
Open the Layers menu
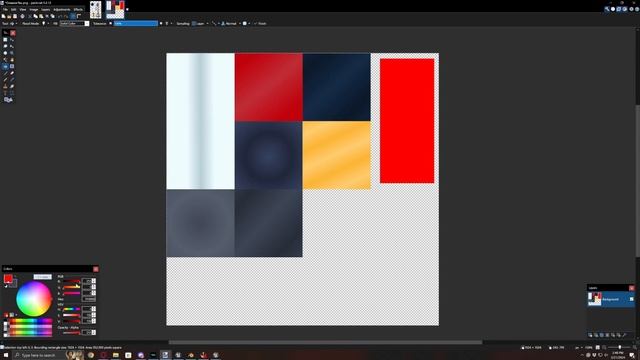(46, 9)
